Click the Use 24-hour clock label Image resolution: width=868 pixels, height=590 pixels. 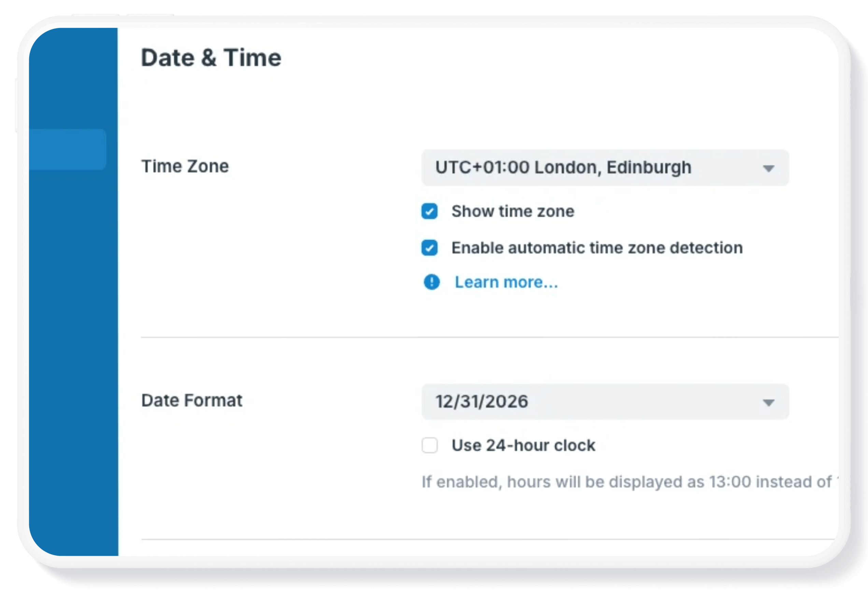(x=523, y=445)
